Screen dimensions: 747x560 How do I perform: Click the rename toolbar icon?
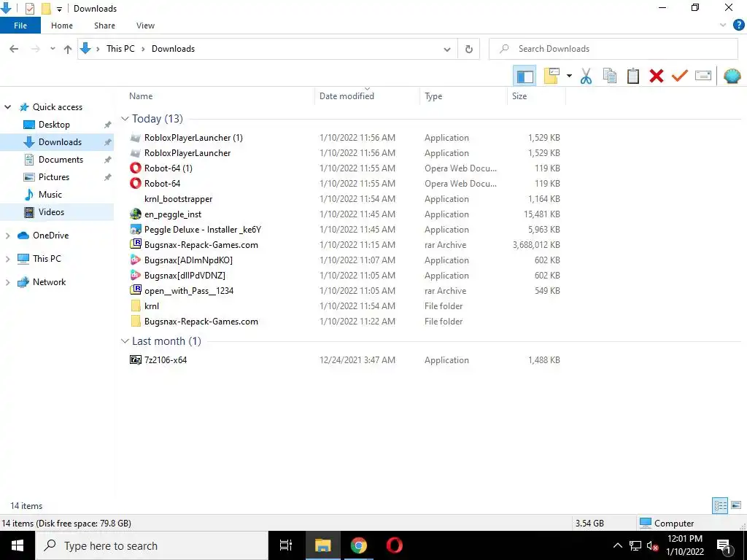pos(703,76)
